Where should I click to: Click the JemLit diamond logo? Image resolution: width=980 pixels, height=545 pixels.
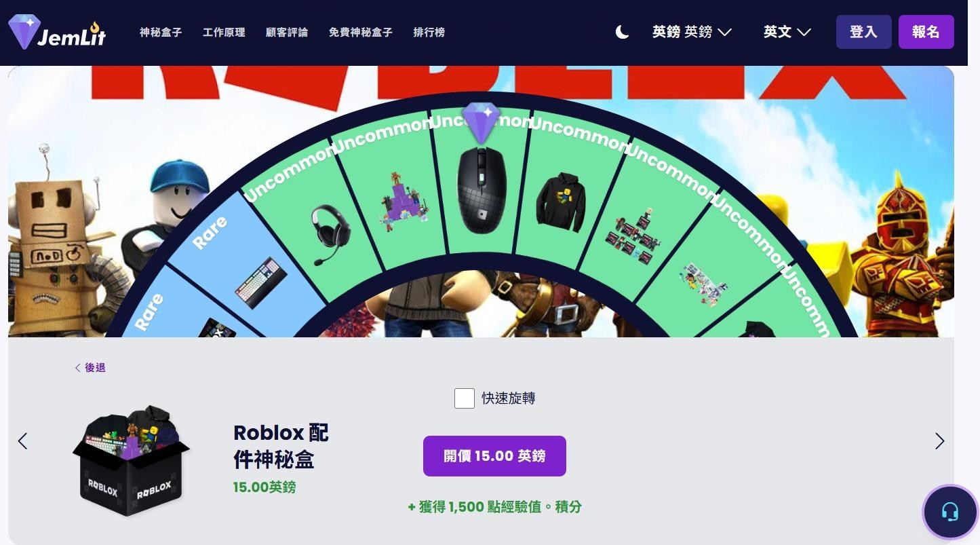pos(57,32)
